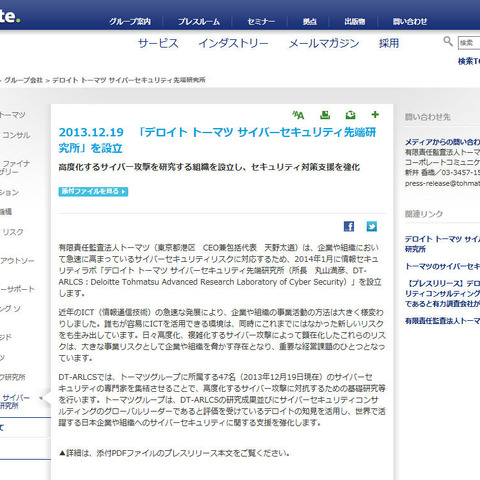480x480 pixels.
Task: Click the search magnifier icon
Action: [448, 41]
